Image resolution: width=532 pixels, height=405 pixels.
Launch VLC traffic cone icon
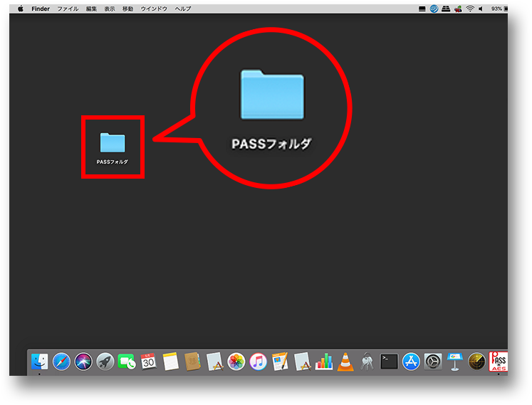[345, 362]
